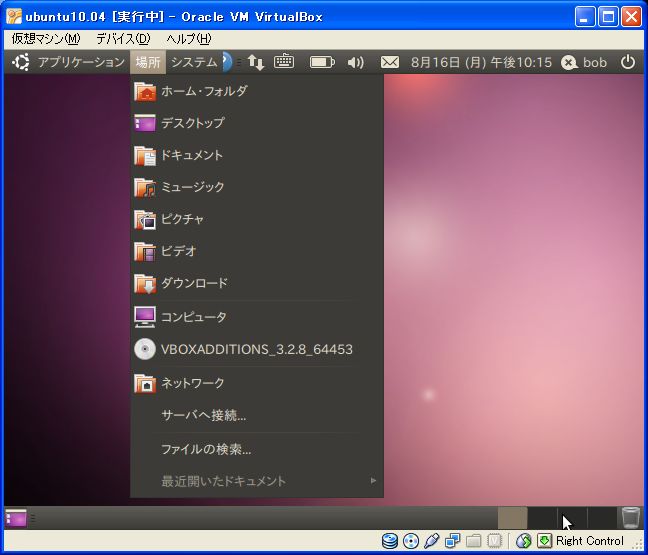
Task: Maximize the VirtualBox window
Action: pos(608,17)
